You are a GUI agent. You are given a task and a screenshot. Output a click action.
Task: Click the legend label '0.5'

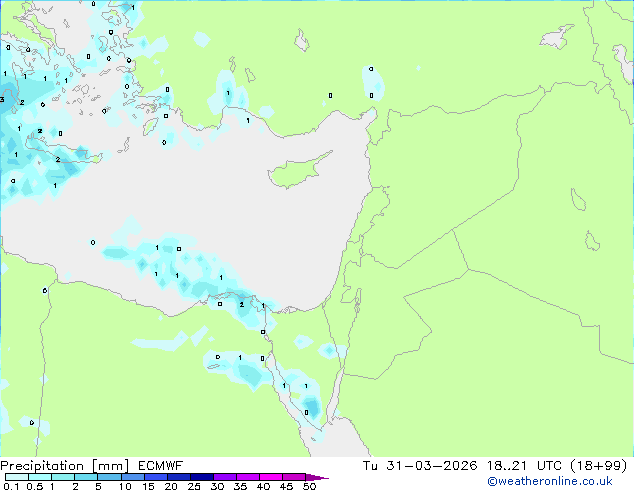point(35,486)
